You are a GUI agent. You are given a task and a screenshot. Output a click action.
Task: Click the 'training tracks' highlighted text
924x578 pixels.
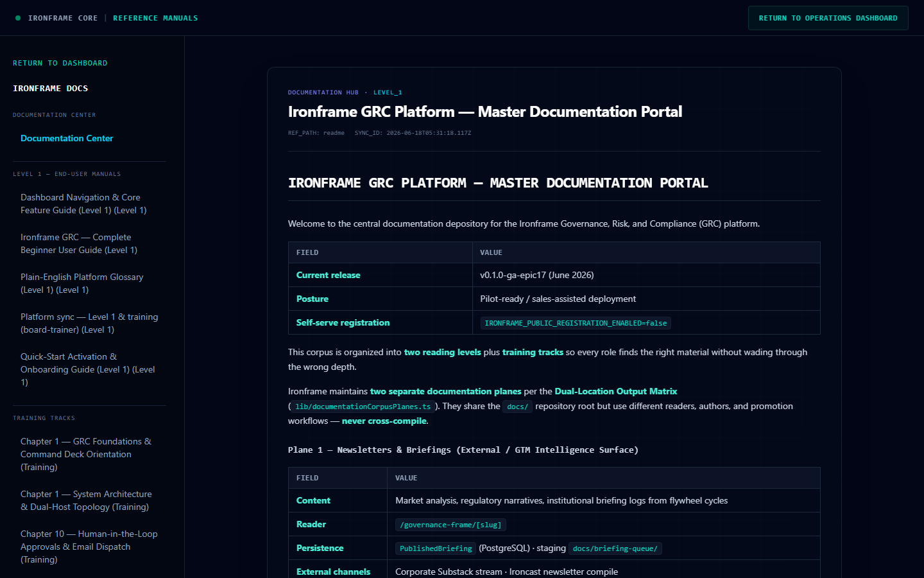pos(533,352)
